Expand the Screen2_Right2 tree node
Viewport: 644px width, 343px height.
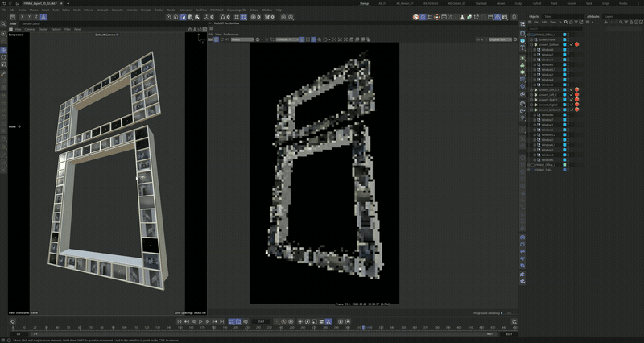click(531, 105)
